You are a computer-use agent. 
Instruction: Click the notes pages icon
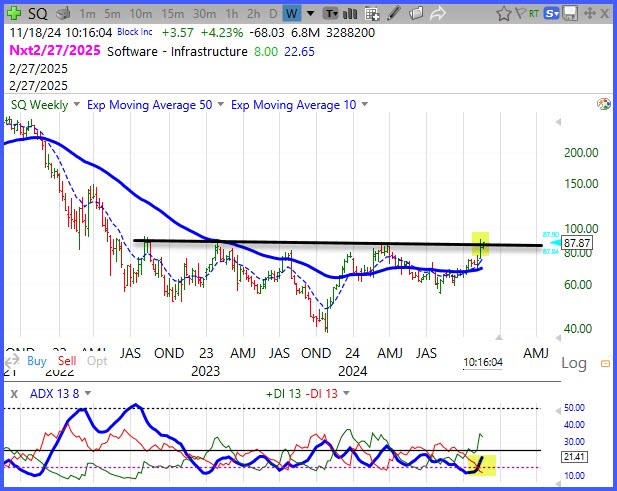pos(416,14)
